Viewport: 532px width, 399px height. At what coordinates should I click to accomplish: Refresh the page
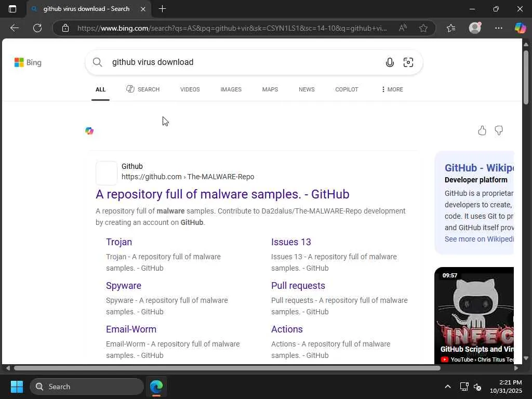point(37,28)
